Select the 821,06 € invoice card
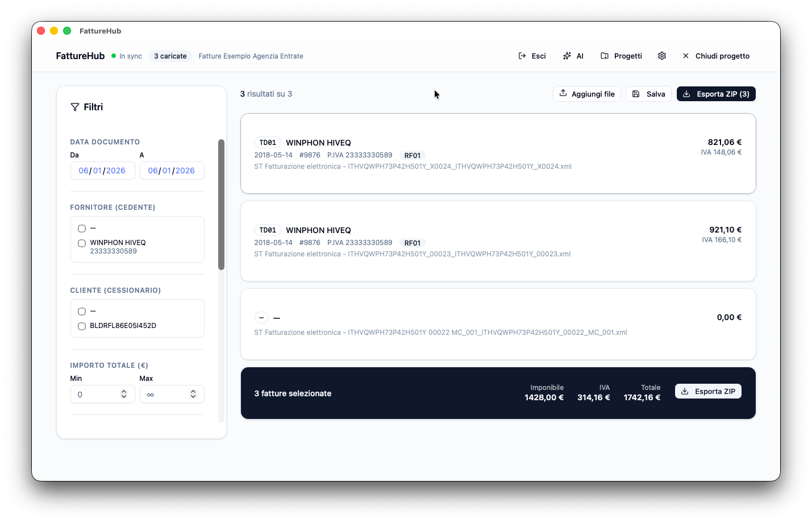812x523 pixels. (x=498, y=153)
